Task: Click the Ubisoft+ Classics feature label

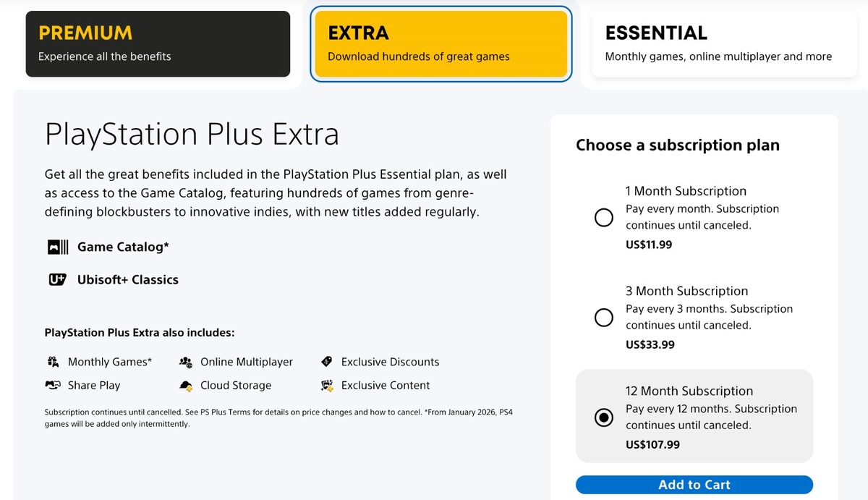Action: pos(128,280)
